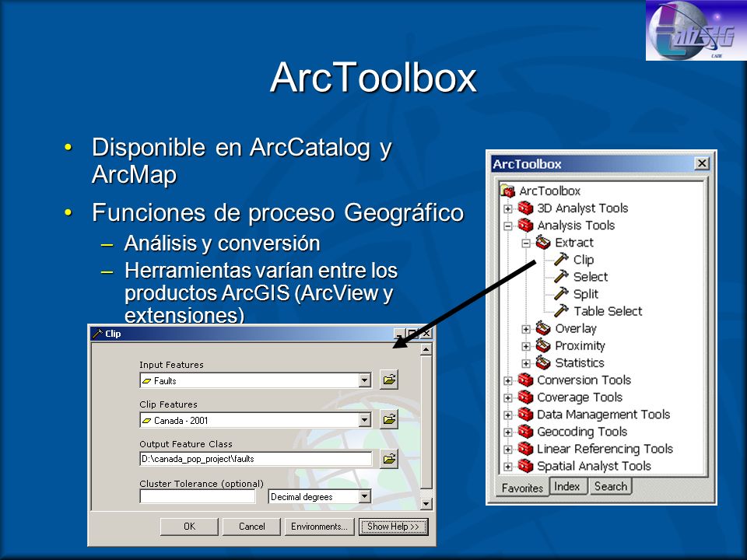Screen dimensions: 747x560
Task: Close the Clip dialog
Action: pyautogui.click(x=426, y=334)
